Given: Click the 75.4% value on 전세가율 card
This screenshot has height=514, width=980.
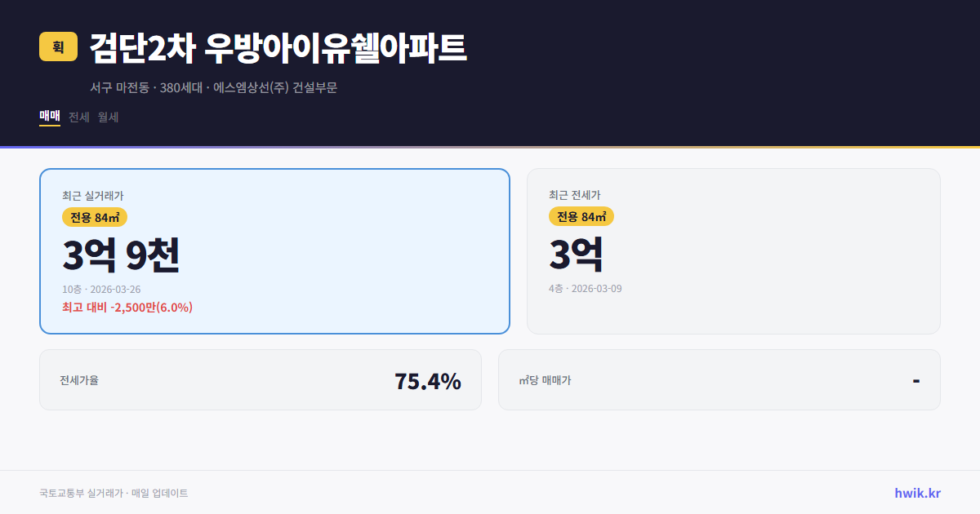Looking at the screenshot, I should point(427,379).
